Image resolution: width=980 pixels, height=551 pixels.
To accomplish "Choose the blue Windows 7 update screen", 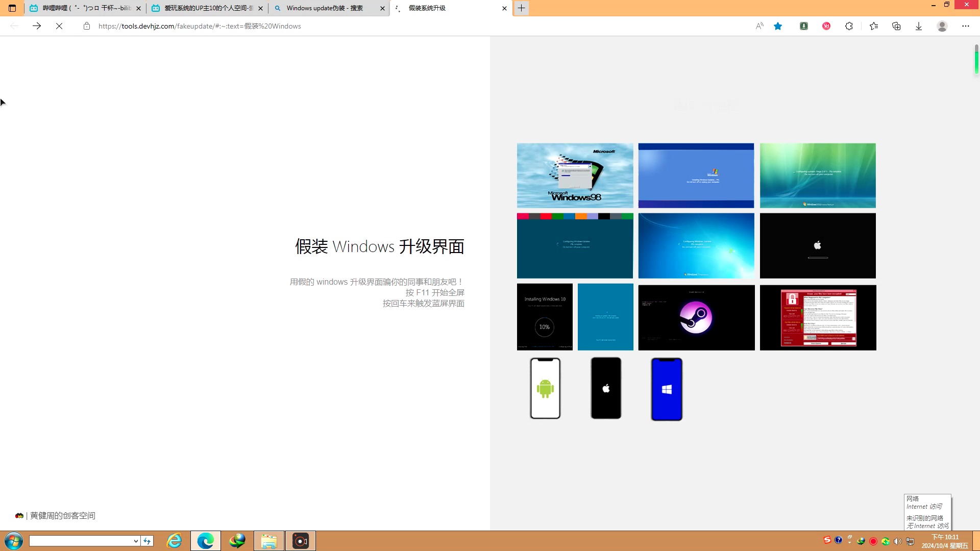I will 696,246.
